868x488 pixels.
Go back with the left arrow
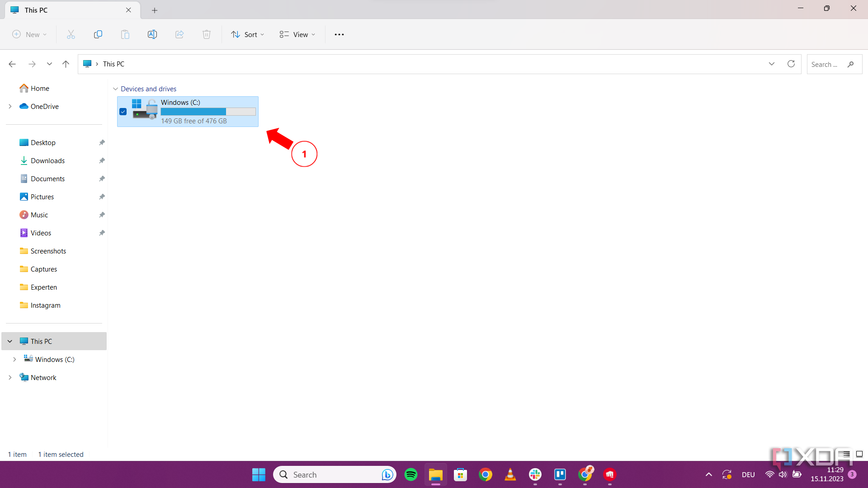tap(12, 64)
